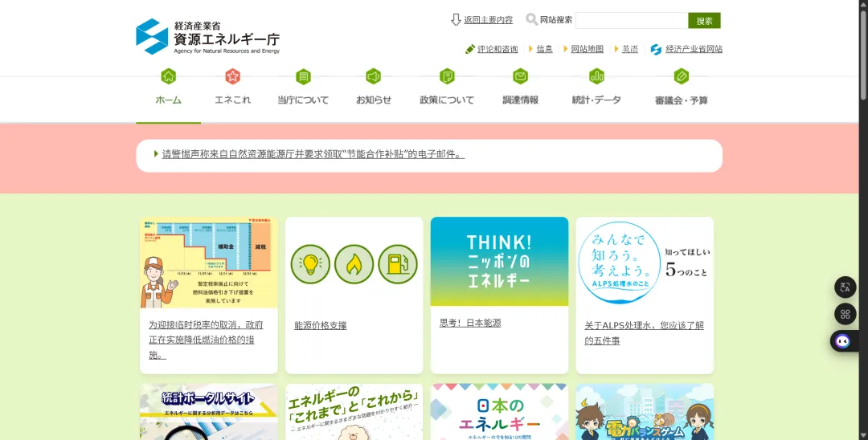Visit the 经济产业省网站 link
This screenshot has width=868, height=440.
(694, 49)
